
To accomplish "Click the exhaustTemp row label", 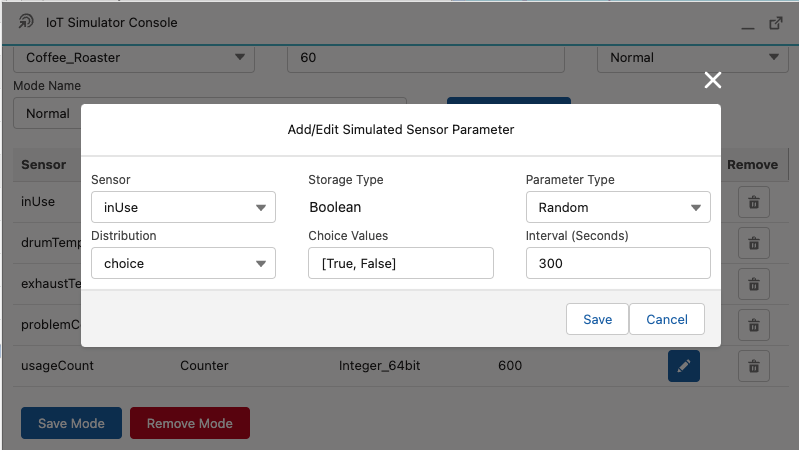I will tap(51, 283).
